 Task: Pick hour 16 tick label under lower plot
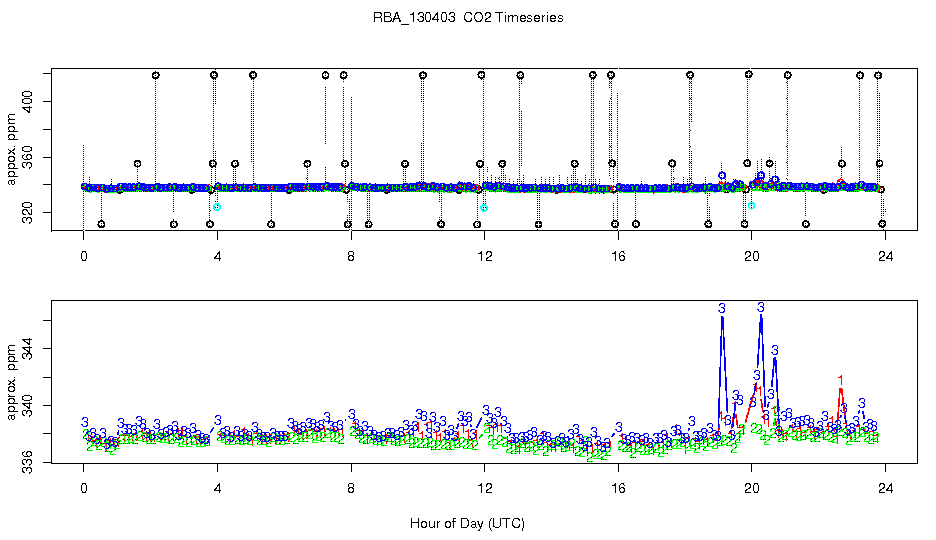point(618,488)
